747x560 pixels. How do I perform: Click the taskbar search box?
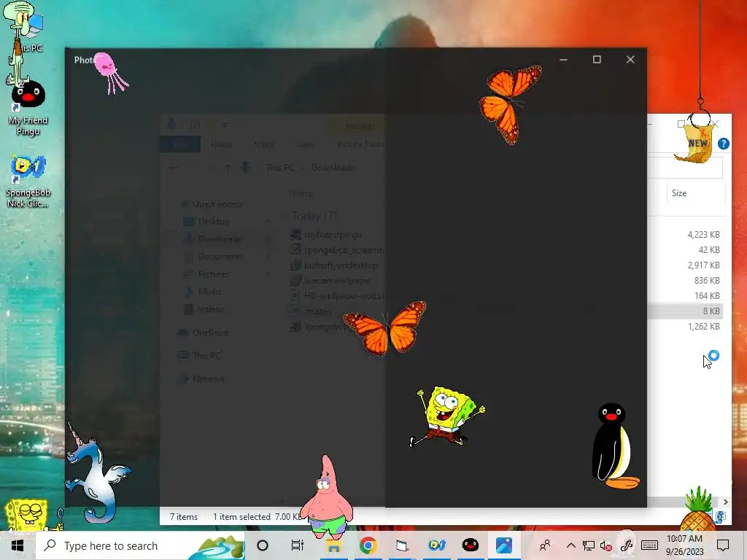tap(140, 545)
